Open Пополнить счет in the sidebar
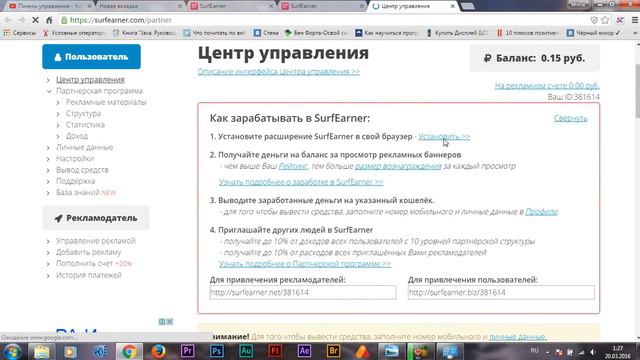This screenshot has width=640, height=360. (x=84, y=264)
